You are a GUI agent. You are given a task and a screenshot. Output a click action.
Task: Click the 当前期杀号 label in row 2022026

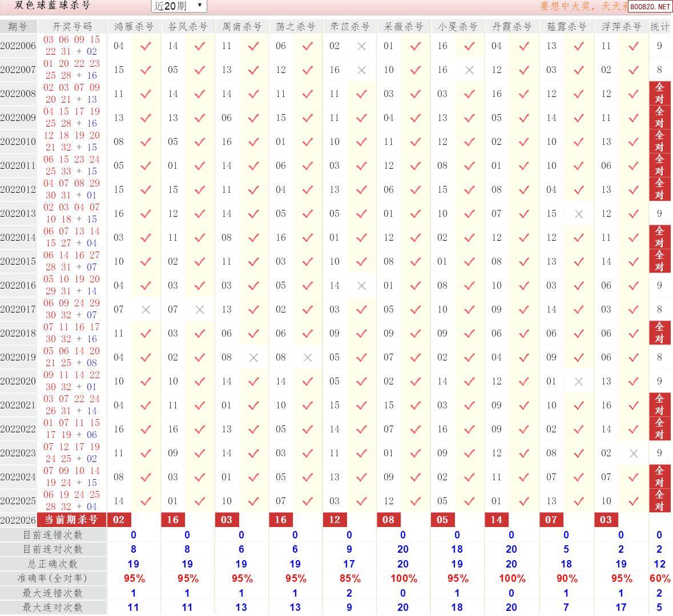(x=72, y=520)
